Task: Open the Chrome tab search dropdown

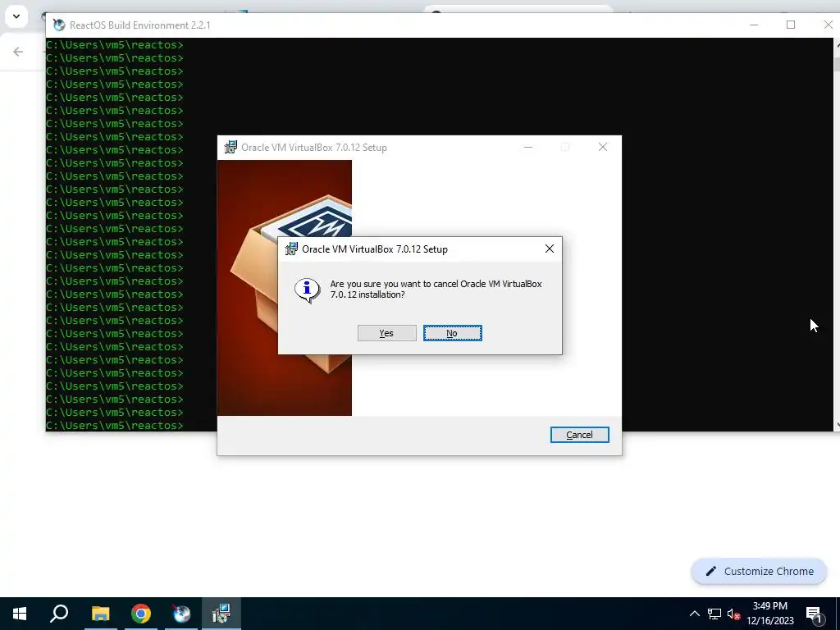Action: click(16, 16)
